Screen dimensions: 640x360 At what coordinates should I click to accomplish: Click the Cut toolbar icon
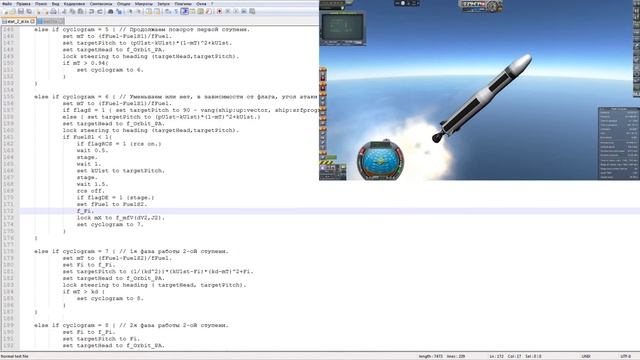point(63,11)
